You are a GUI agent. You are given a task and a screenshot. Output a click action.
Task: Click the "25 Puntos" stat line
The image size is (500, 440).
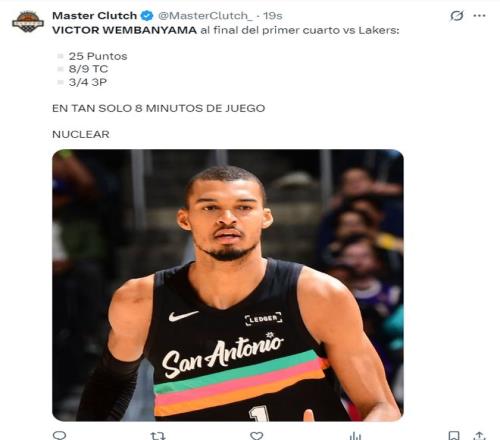[98, 56]
